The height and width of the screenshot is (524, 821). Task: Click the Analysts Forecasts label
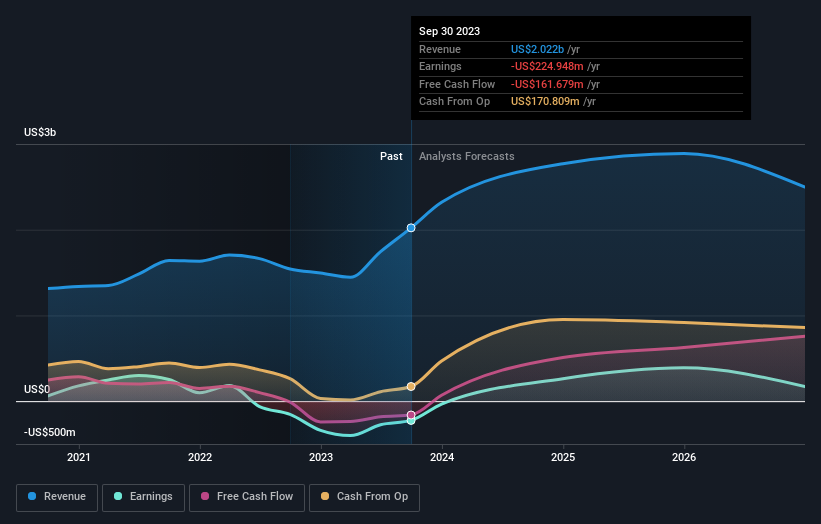[x=467, y=157]
